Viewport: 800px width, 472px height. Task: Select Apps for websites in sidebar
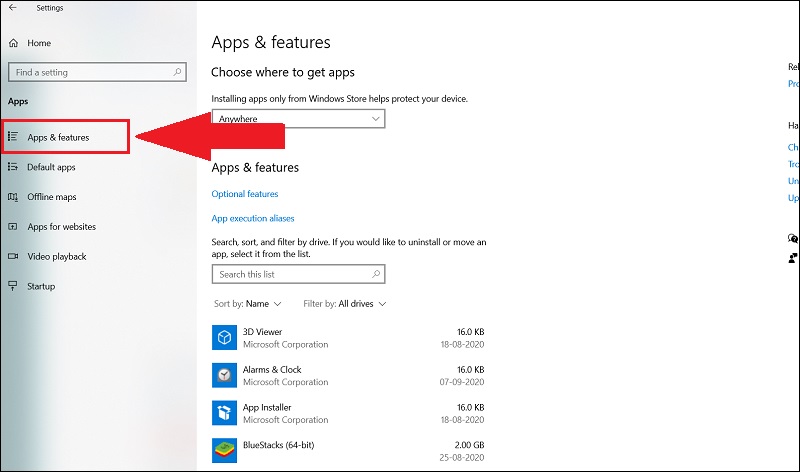pos(61,227)
